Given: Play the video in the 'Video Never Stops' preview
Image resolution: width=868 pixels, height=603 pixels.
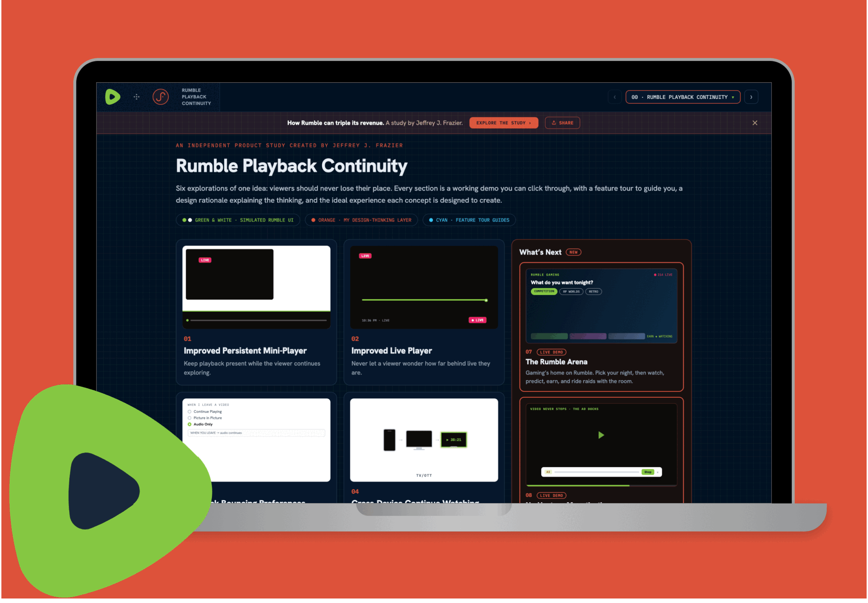Looking at the screenshot, I should click(x=601, y=435).
